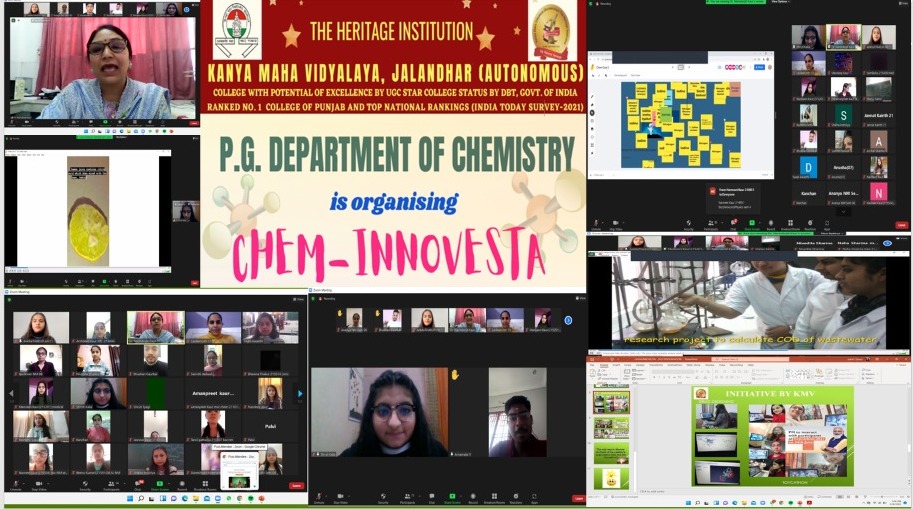This screenshot has width=913, height=509.
Task: Go to next gallery page with right arrow
Action: [x=300, y=393]
